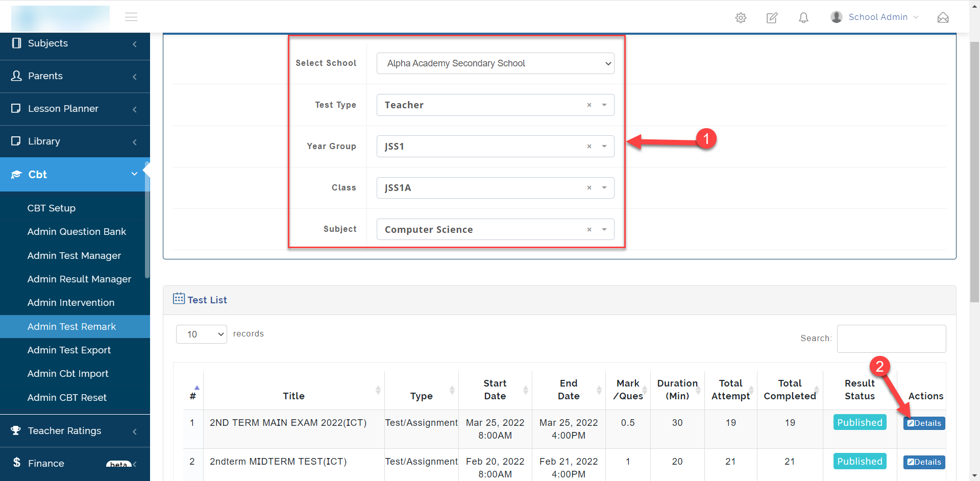This screenshot has height=481, width=980.
Task: Open Admin Cbt Import
Action: click(68, 373)
